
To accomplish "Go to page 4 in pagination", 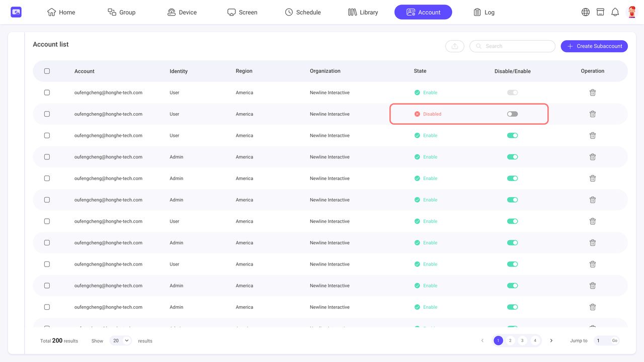I will 535,341.
